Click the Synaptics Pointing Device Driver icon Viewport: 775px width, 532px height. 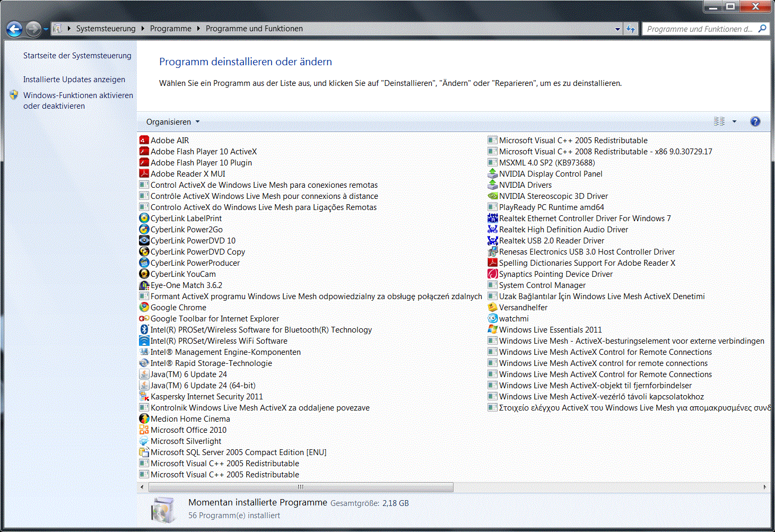coord(492,274)
